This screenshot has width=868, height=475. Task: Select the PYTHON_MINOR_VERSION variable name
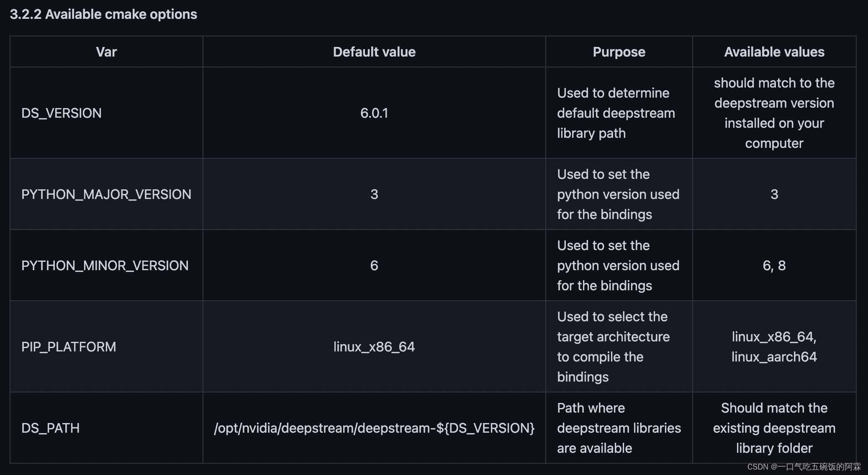pyautogui.click(x=105, y=266)
